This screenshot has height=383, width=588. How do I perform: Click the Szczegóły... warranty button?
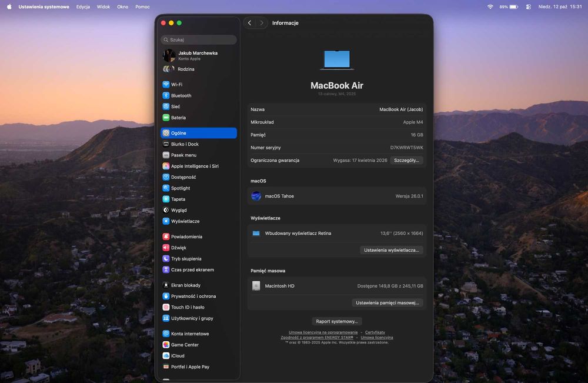click(406, 160)
